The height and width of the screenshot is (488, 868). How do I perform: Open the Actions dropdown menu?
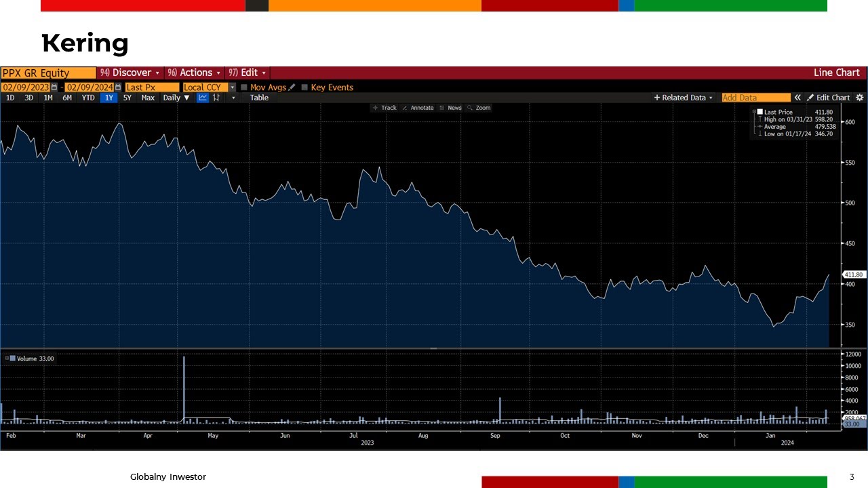[x=195, y=73]
